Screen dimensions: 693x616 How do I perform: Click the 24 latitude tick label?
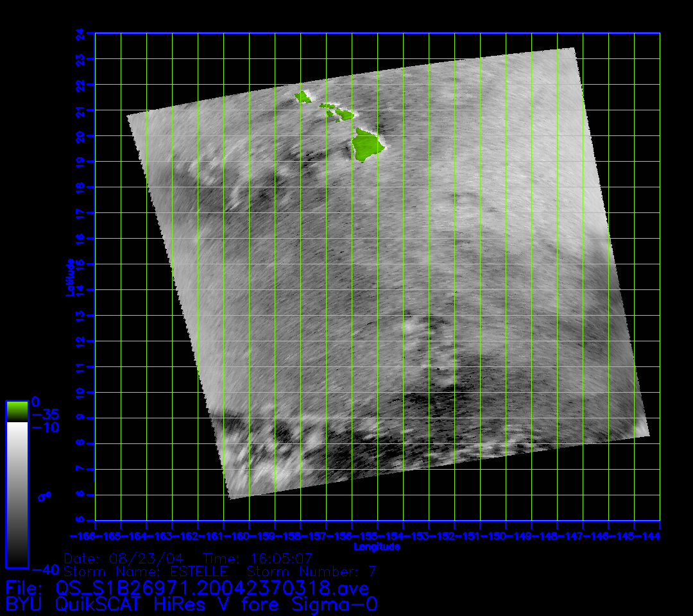pyautogui.click(x=80, y=33)
